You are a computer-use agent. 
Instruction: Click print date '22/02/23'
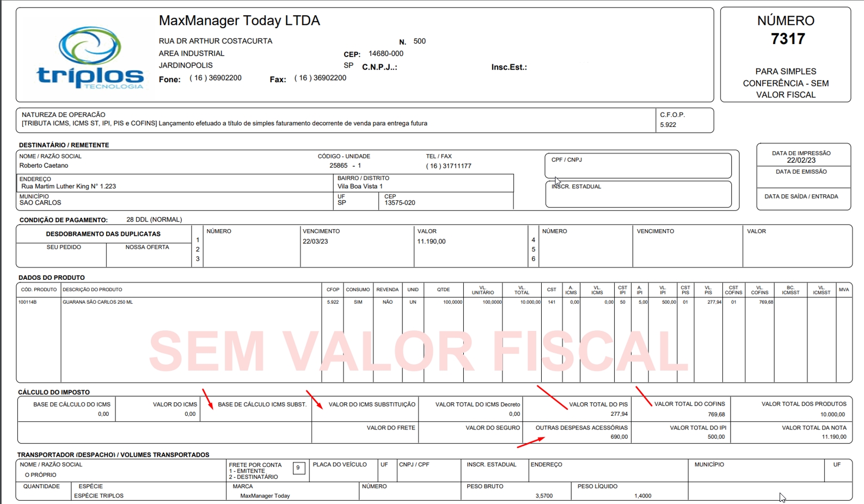801,160
